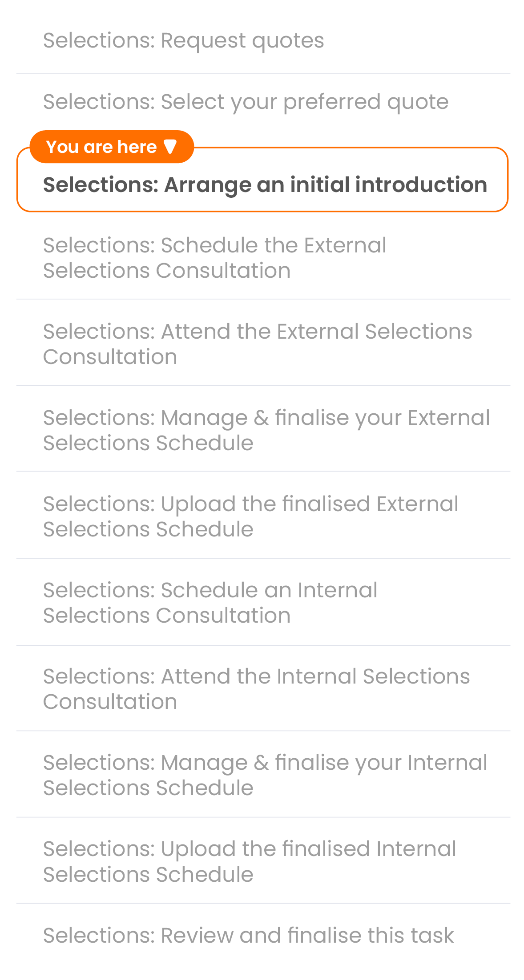524x980 pixels.
Task: Open 'Manage & finalise your Internal Selections Schedule'
Action: [265, 775]
